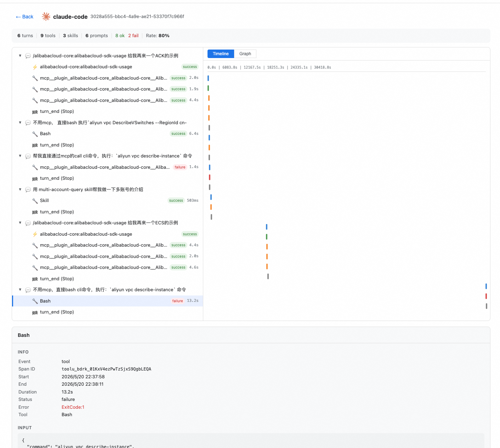Click the "8 ok" count in the stats bar
Screen dimensions: 500x448
[x=120, y=36]
